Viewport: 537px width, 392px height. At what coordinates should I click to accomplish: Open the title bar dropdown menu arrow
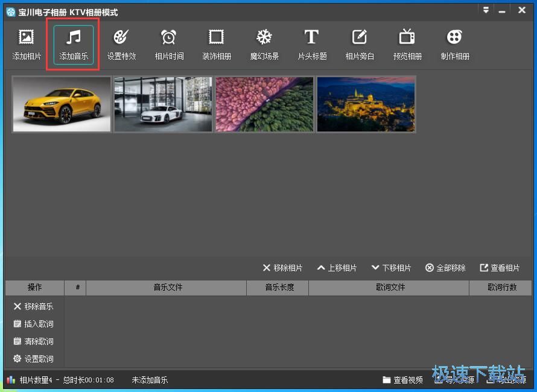click(x=486, y=10)
